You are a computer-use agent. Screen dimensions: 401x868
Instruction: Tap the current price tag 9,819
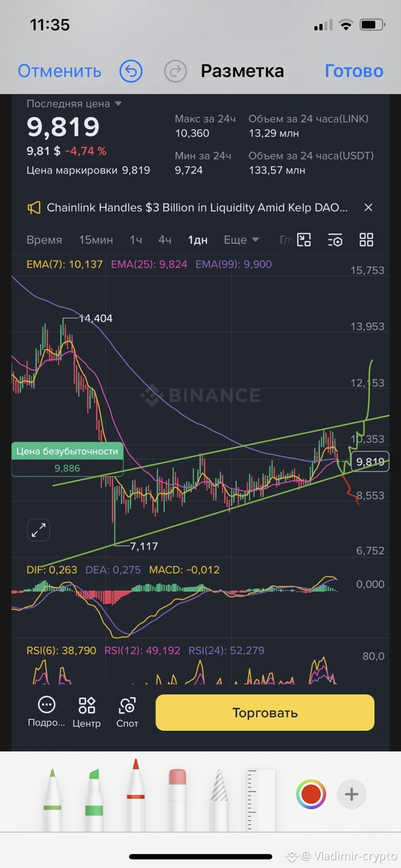[x=370, y=462]
